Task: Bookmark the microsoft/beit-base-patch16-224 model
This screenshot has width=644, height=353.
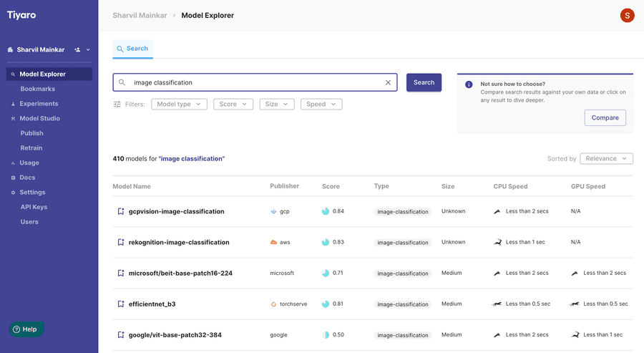Action: pyautogui.click(x=121, y=273)
